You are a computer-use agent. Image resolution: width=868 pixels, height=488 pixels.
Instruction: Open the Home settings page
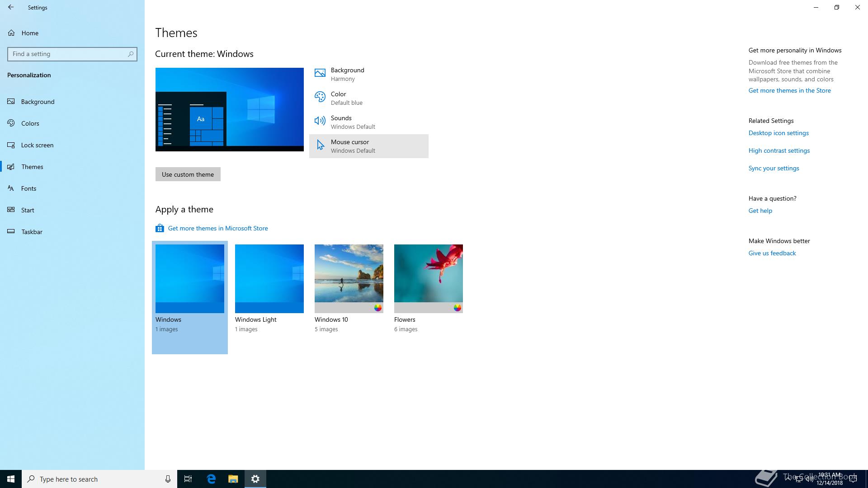72,33
